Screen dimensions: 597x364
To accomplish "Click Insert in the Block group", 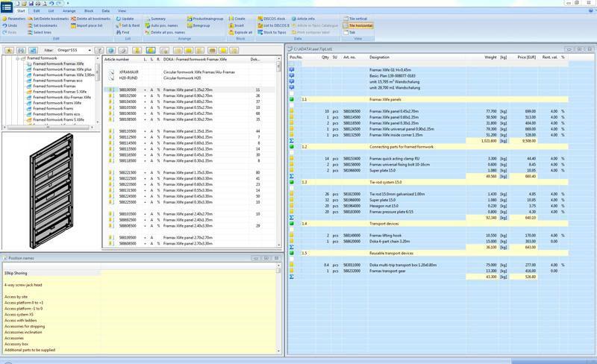I will (237, 25).
